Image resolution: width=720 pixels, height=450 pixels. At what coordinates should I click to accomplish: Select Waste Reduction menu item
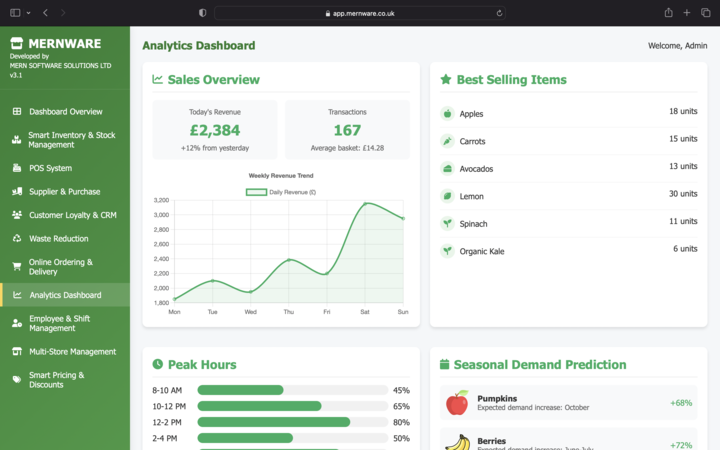coord(65,239)
